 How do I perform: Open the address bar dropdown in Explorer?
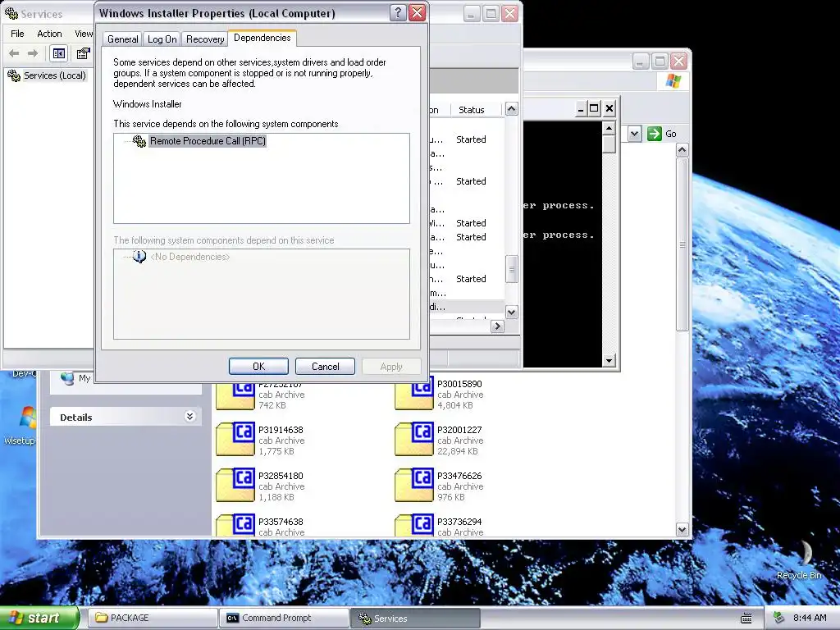coord(634,134)
